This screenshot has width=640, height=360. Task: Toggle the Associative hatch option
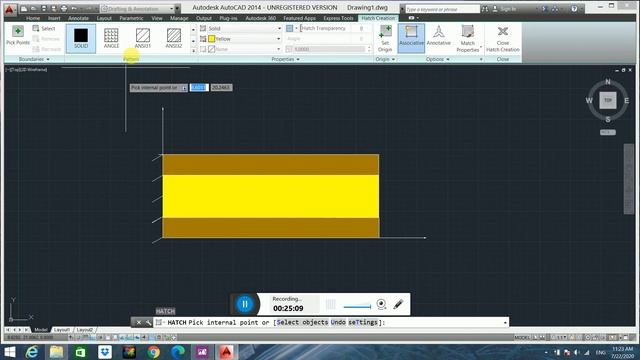411,38
